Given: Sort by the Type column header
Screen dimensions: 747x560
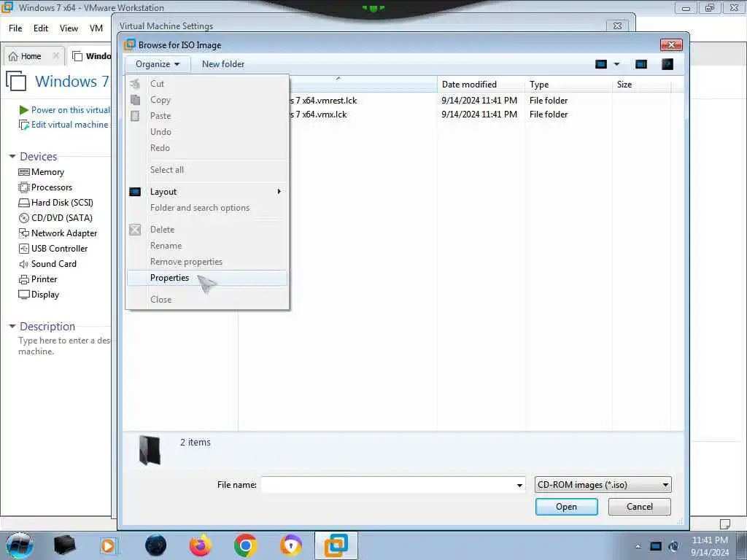Looking at the screenshot, I should point(568,85).
